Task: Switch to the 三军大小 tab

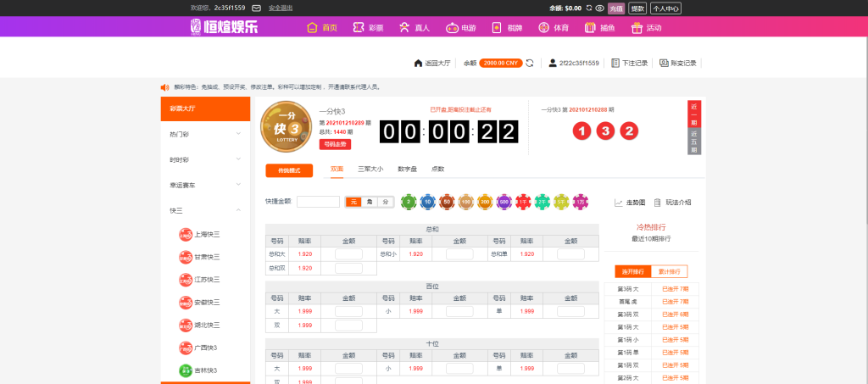Action: coord(370,169)
